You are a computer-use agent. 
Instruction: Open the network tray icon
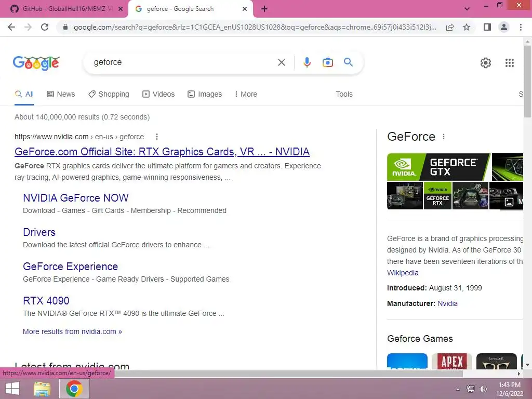(x=471, y=389)
